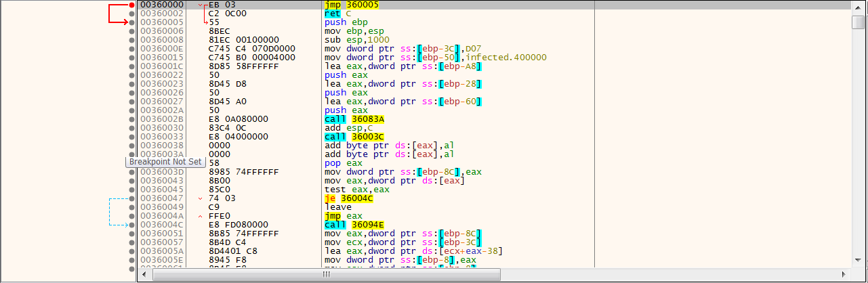The width and height of the screenshot is (868, 283).
Task: Toggle breakpoint dot beside 0036004C
Action: (x=131, y=225)
